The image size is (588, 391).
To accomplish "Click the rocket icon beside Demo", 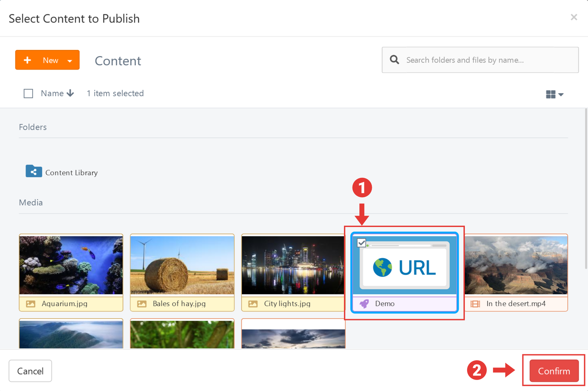I will click(x=364, y=304).
